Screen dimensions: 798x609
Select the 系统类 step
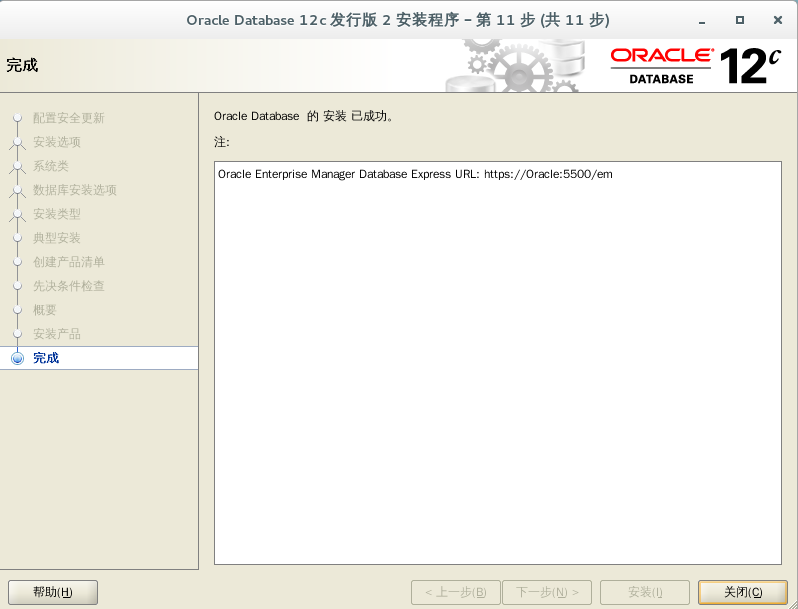point(50,166)
